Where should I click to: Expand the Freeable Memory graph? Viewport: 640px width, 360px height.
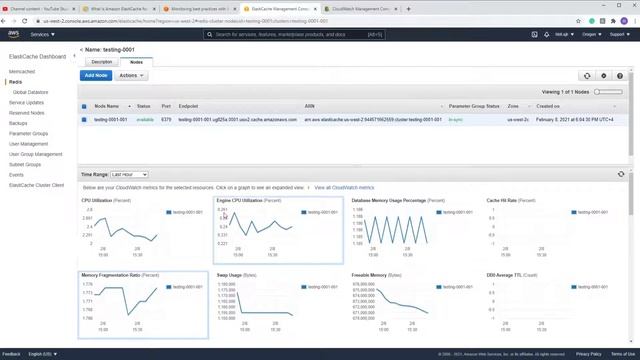click(x=413, y=305)
